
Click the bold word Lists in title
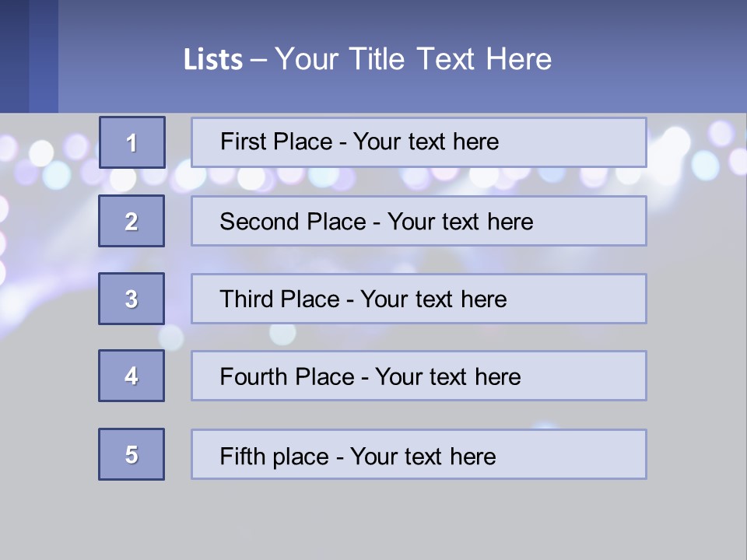[x=212, y=60]
